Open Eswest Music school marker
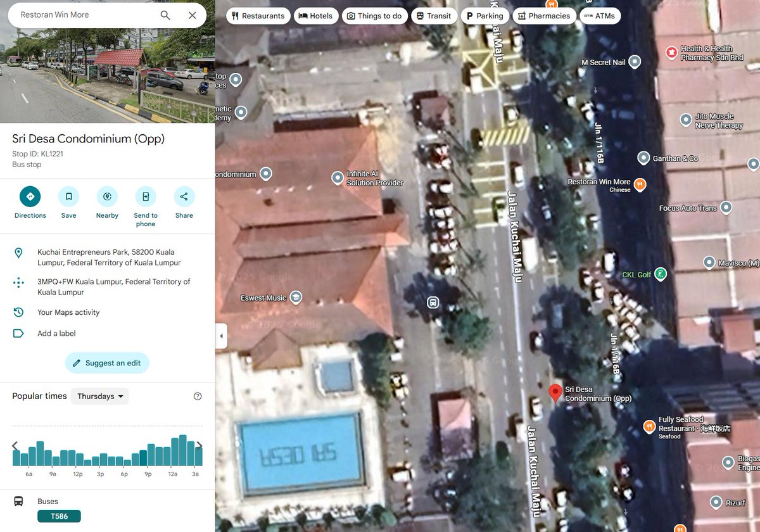 coord(296,297)
